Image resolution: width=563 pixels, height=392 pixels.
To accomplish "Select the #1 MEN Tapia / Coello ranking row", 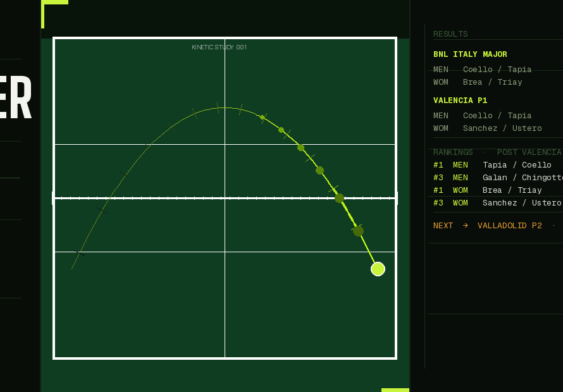I will 492,165.
